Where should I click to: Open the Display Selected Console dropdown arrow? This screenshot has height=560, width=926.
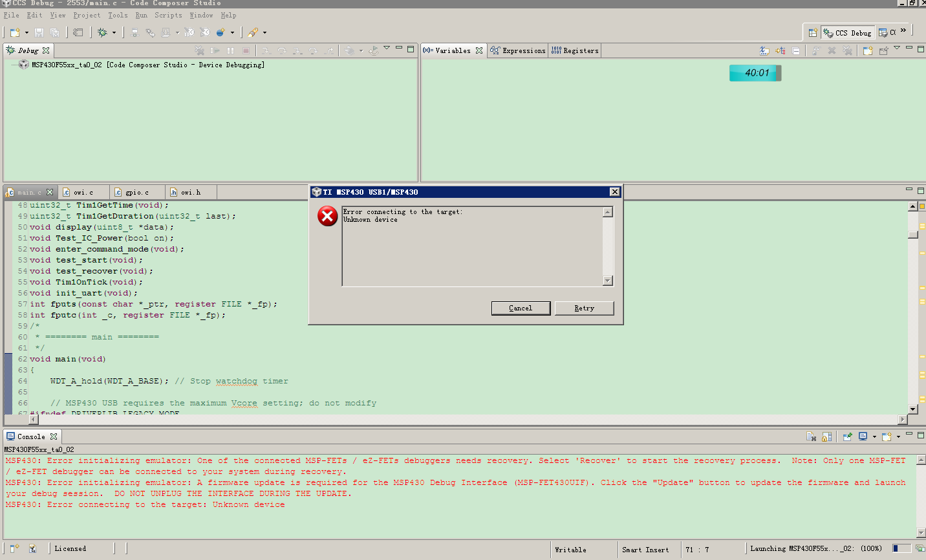click(874, 436)
